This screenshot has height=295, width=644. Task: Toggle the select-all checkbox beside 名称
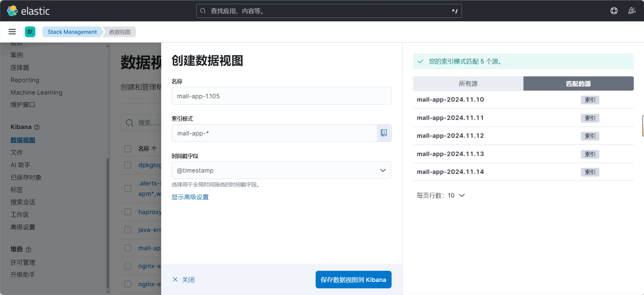(128, 149)
